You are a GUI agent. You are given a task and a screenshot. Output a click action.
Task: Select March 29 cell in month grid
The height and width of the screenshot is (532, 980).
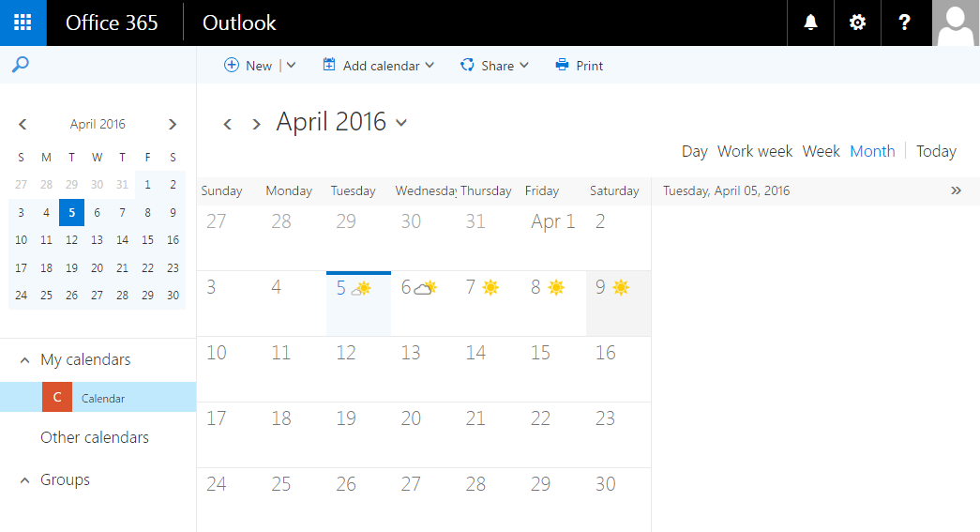359,237
